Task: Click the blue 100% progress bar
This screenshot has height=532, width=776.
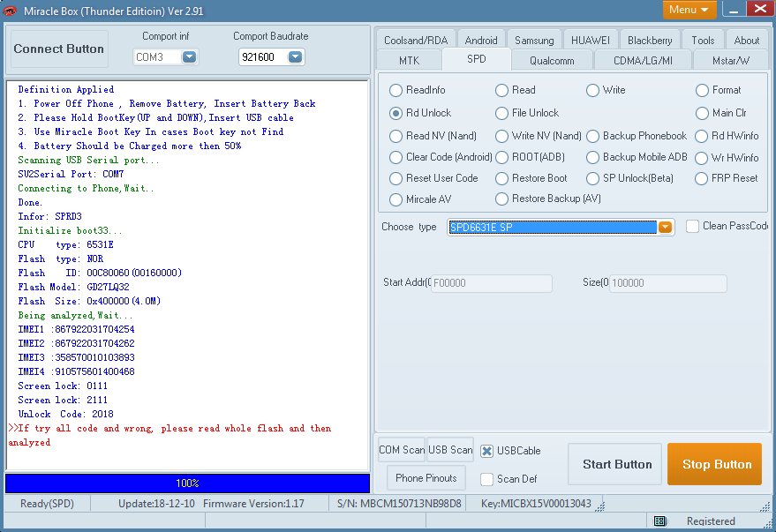Action: (x=187, y=483)
